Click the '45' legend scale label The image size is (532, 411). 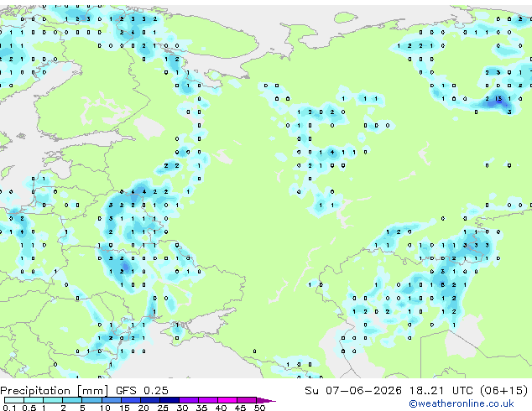coord(240,408)
